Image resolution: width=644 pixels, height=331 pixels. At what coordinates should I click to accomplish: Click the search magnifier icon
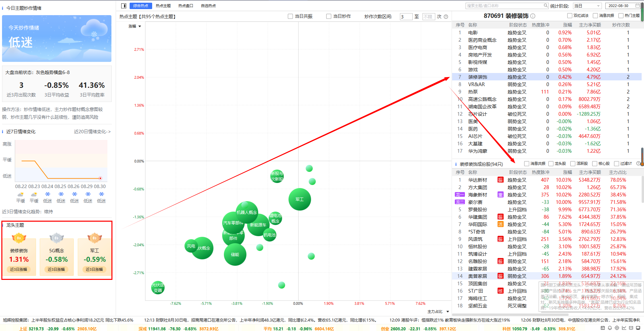(x=546, y=6)
